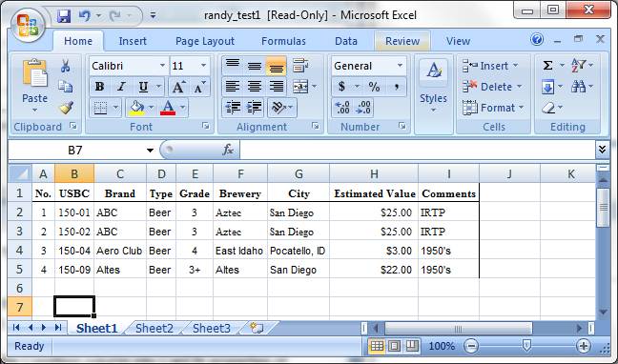Click the Cut scissors icon
618x364 pixels.
66,66
